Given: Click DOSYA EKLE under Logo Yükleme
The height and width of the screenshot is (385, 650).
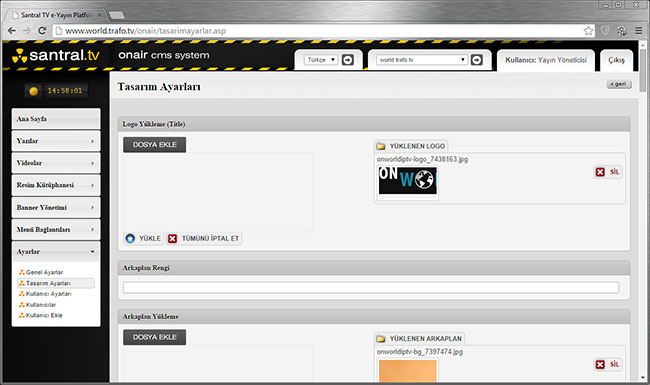Looking at the screenshot, I should pyautogui.click(x=155, y=145).
